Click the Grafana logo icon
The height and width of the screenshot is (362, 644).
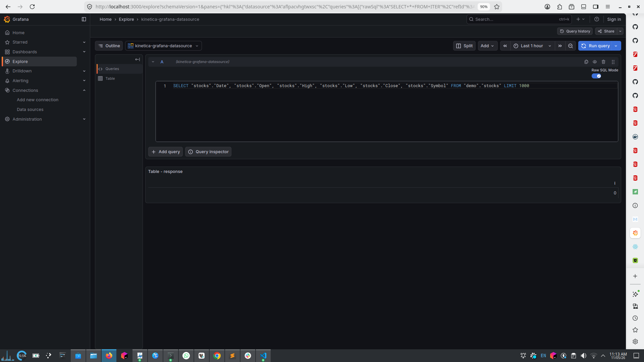point(7,19)
